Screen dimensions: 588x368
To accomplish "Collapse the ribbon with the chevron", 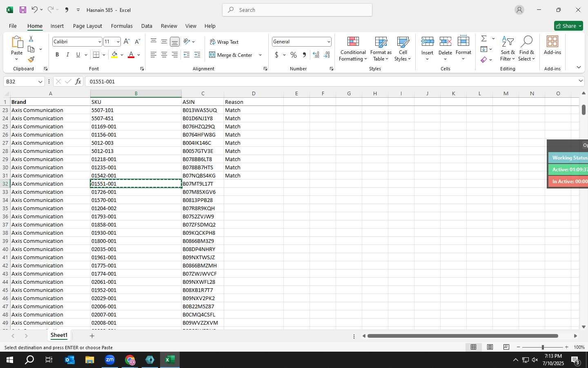I will pos(579,67).
